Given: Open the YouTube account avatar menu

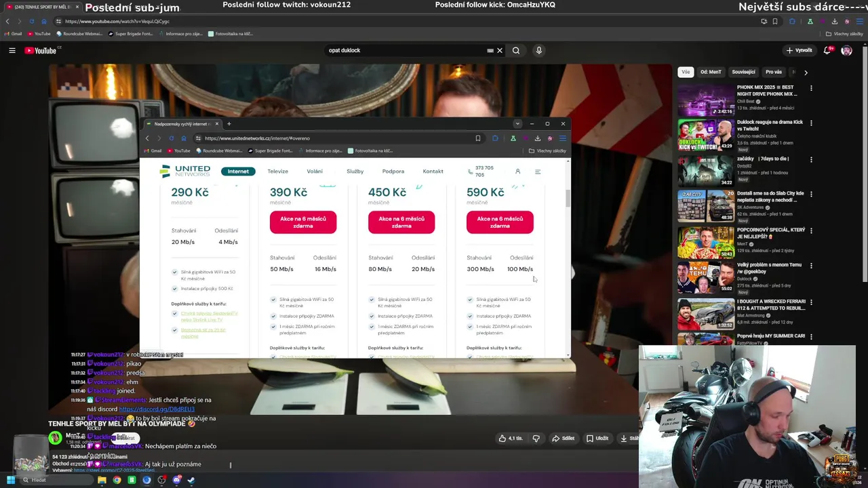Looking at the screenshot, I should point(846,50).
